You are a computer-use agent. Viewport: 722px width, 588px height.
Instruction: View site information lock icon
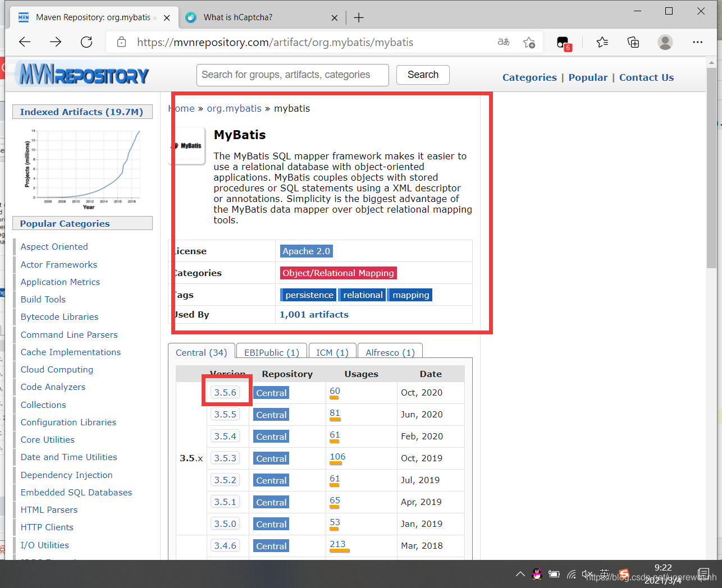121,42
